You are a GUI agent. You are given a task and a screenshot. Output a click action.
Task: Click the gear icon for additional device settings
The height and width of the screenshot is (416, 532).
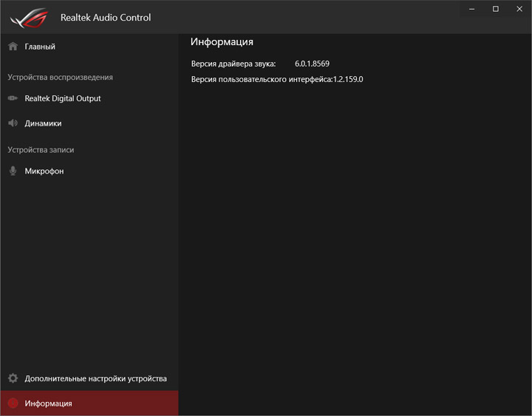(13, 378)
